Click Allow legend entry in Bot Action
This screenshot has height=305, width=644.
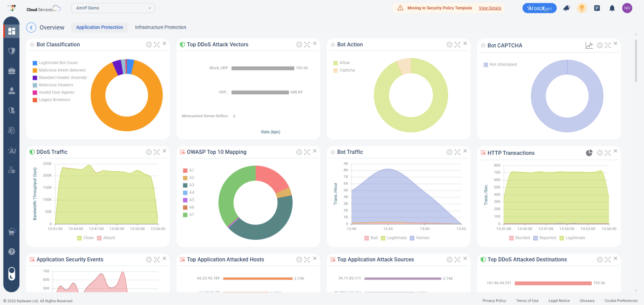tap(342, 63)
